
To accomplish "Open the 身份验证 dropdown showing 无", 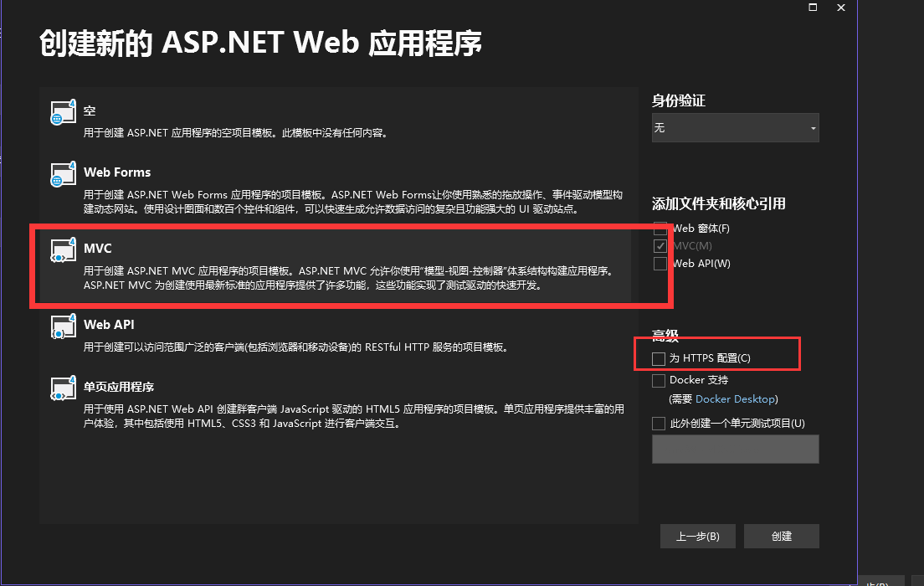I will pyautogui.click(x=735, y=127).
